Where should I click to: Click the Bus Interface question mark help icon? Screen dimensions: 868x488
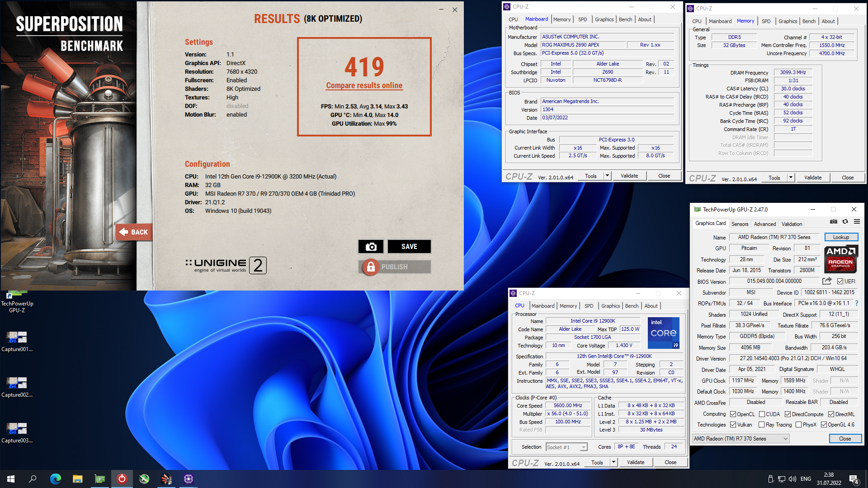click(857, 303)
